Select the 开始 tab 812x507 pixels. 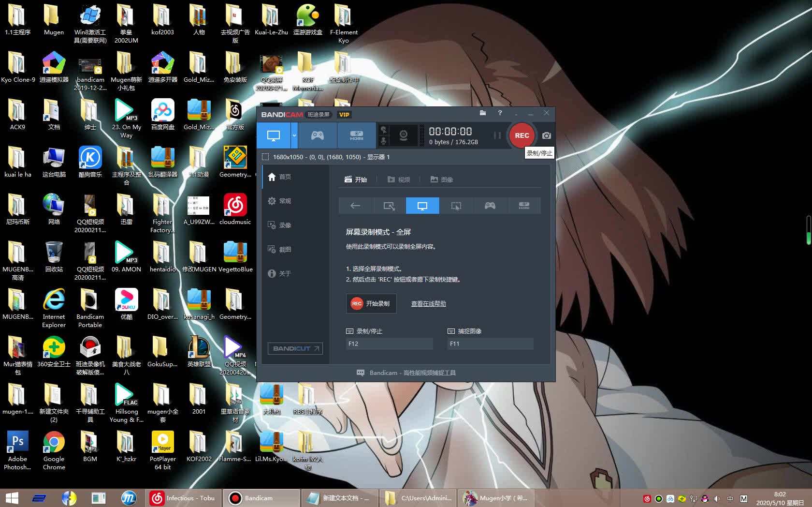[x=356, y=179]
